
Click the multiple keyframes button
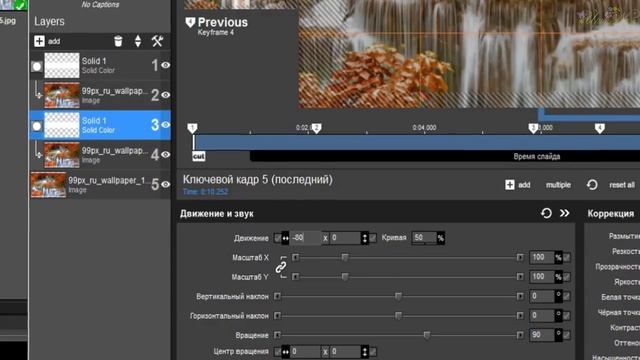(558, 185)
